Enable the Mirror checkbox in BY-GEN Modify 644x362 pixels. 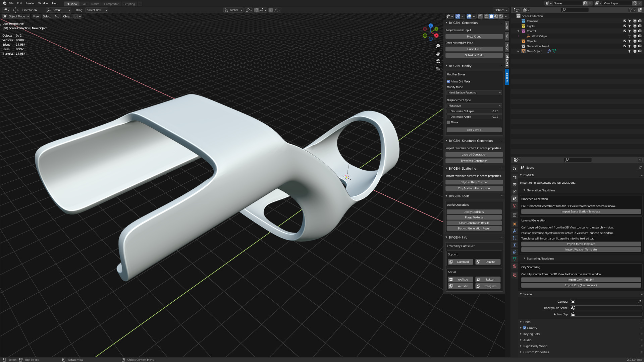coord(448,122)
